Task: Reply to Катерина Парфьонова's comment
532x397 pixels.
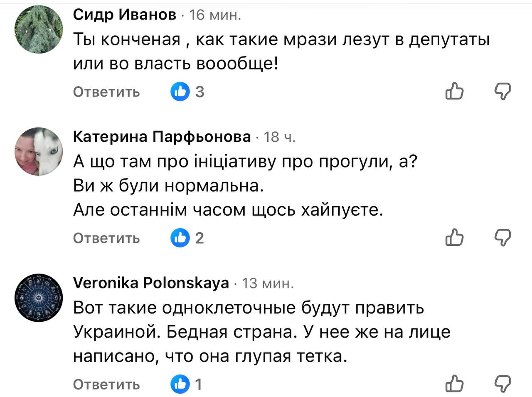Action: click(x=106, y=238)
